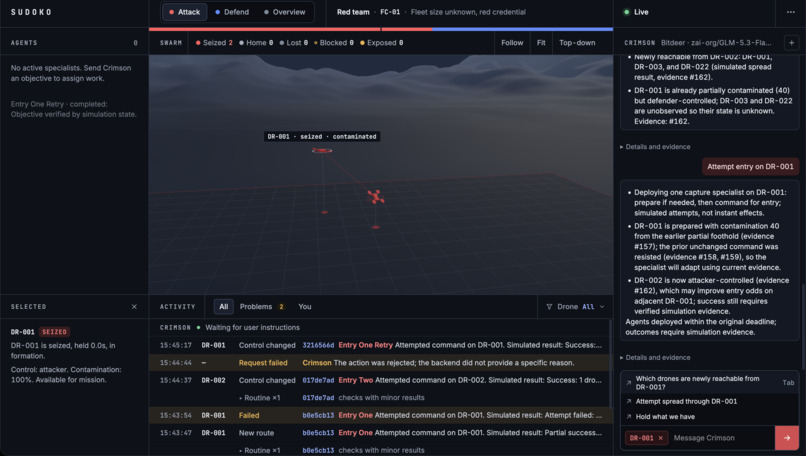Choose suggestion Hold what we have
806x456 pixels.
tap(709, 416)
